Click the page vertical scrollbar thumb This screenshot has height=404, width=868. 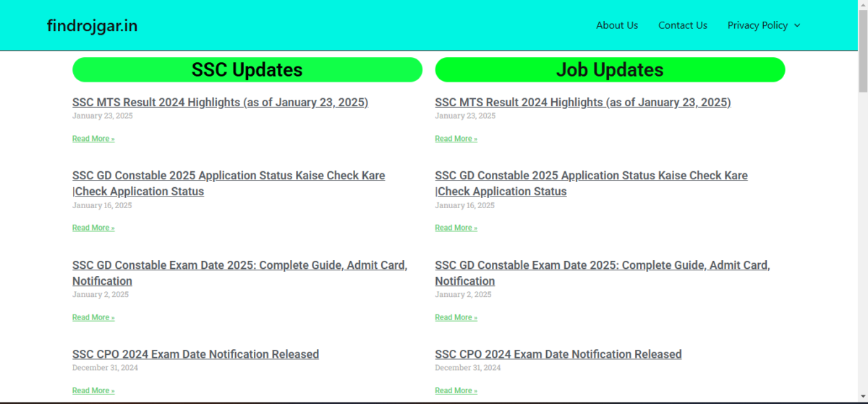862,50
